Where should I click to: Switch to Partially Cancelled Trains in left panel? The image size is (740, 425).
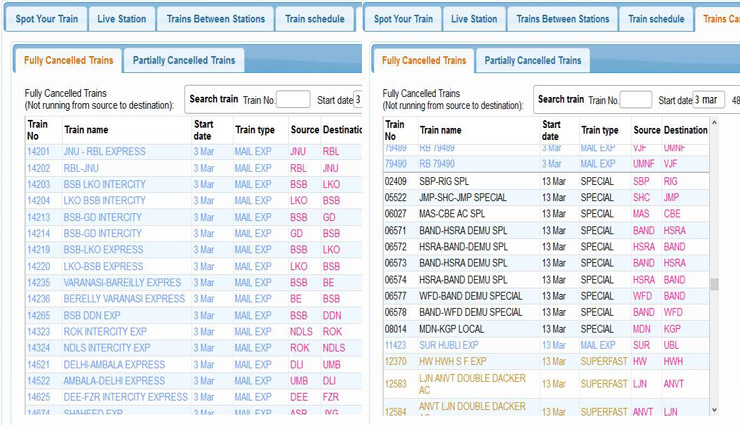point(184,60)
